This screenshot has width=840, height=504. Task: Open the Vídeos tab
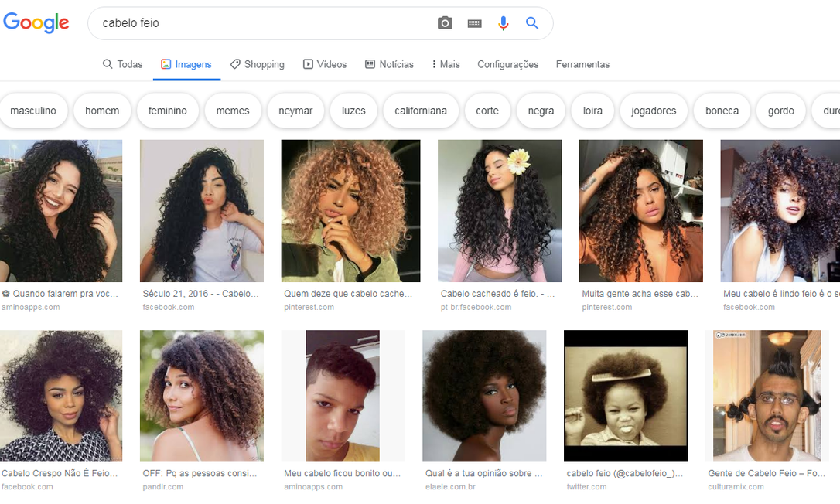pos(325,64)
